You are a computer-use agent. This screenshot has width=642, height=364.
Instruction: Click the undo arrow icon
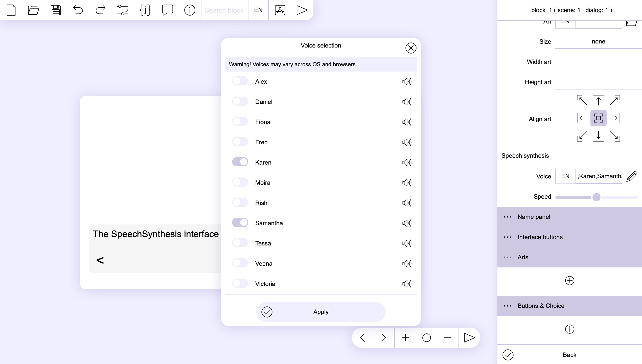click(x=78, y=10)
